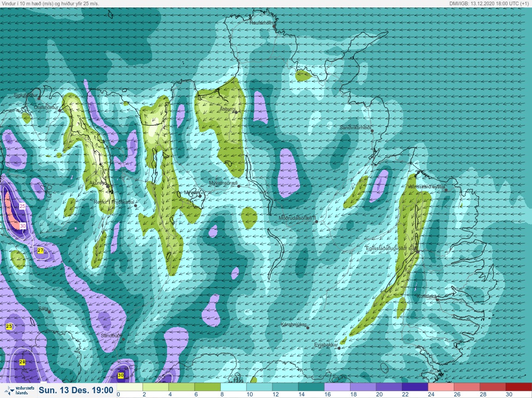The image size is (532, 398).
Task: Pick the 0–2 m/s legend swatch
Action: click(130, 387)
